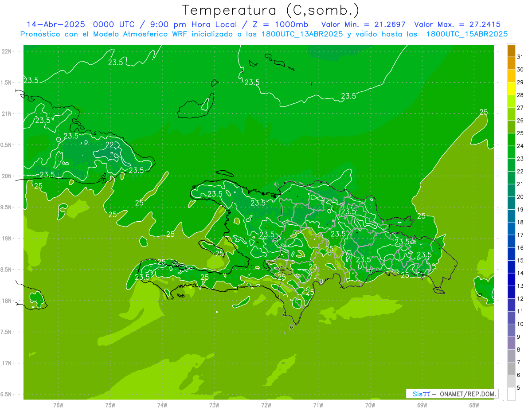
Task: Click the color scale label '18'
Action: pos(520,223)
